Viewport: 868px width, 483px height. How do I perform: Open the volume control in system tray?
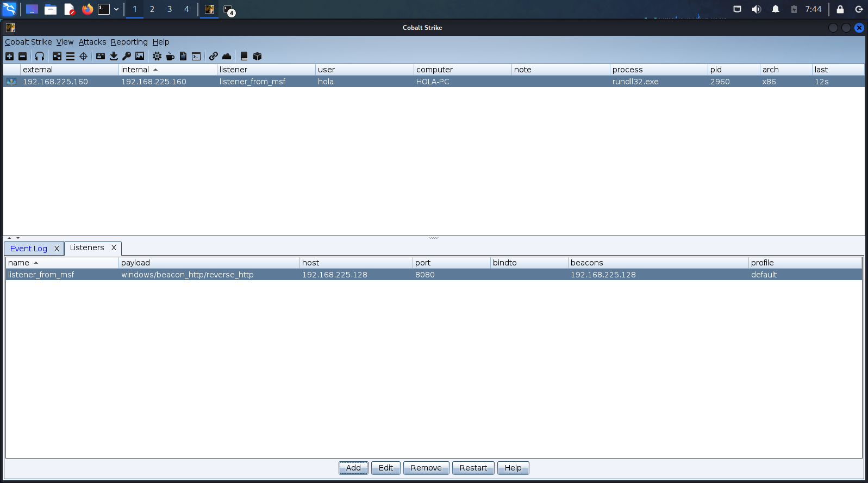tap(756, 9)
